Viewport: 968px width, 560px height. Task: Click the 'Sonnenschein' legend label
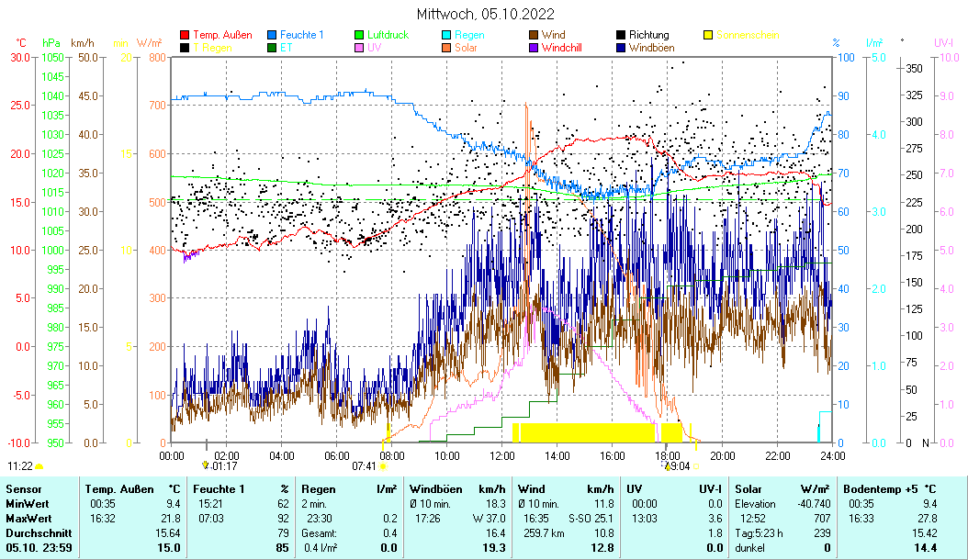pyautogui.click(x=748, y=35)
